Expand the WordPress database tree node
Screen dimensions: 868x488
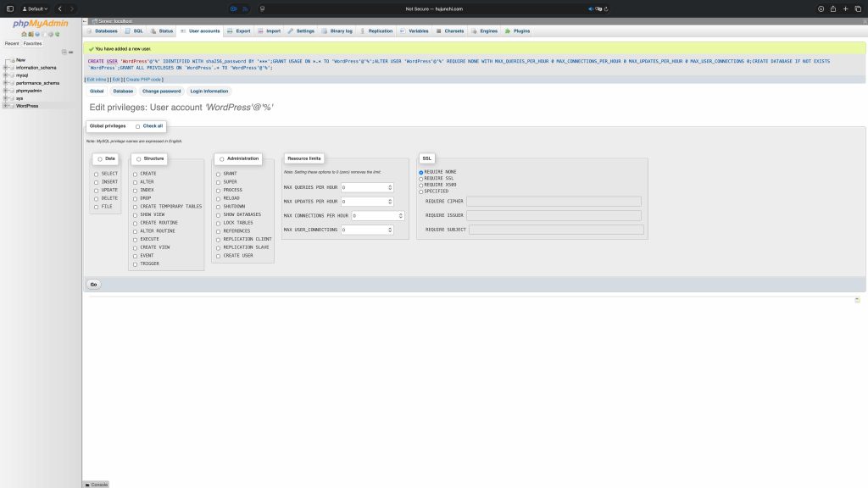tap(6, 106)
